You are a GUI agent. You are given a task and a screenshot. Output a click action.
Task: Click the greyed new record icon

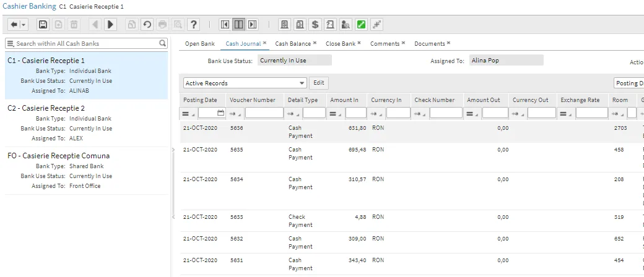click(58, 25)
